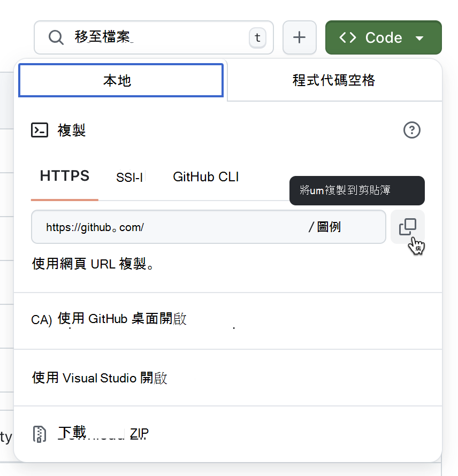458x476 pixels.
Task: Select the 本地 tab
Action: coord(121,80)
